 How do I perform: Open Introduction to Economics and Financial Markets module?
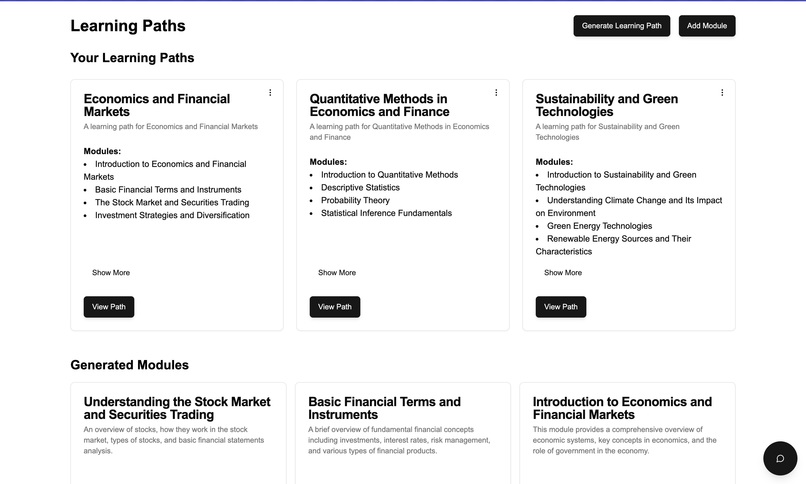click(627, 433)
